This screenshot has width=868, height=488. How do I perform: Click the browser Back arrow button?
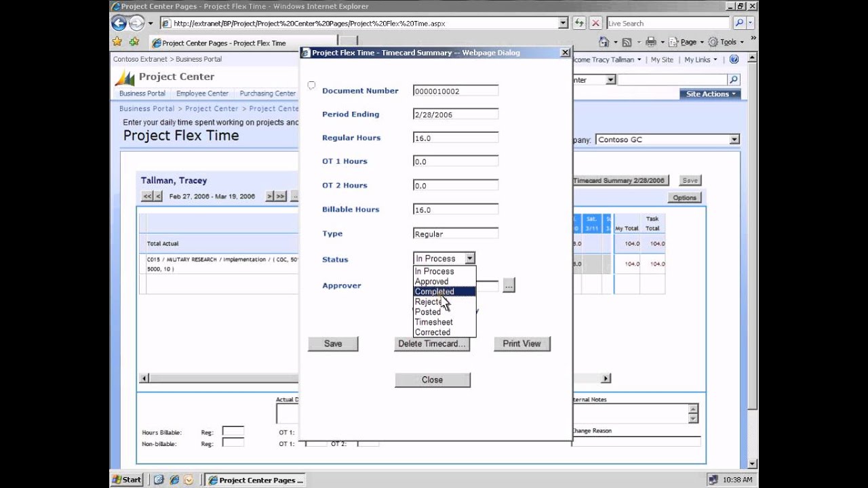[x=119, y=23]
